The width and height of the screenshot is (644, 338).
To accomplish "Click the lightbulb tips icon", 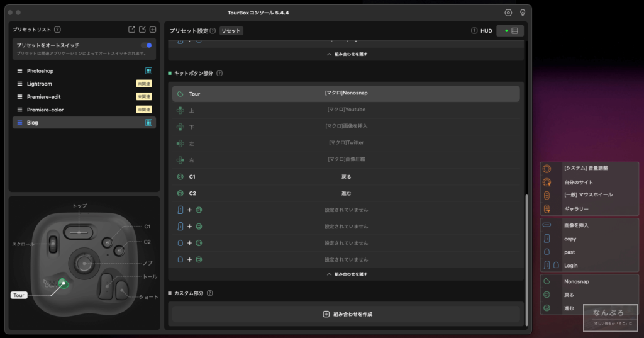I will click(x=522, y=13).
